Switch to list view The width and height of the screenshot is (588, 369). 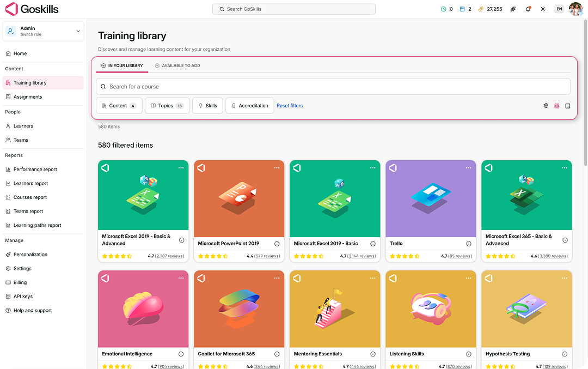[568, 106]
